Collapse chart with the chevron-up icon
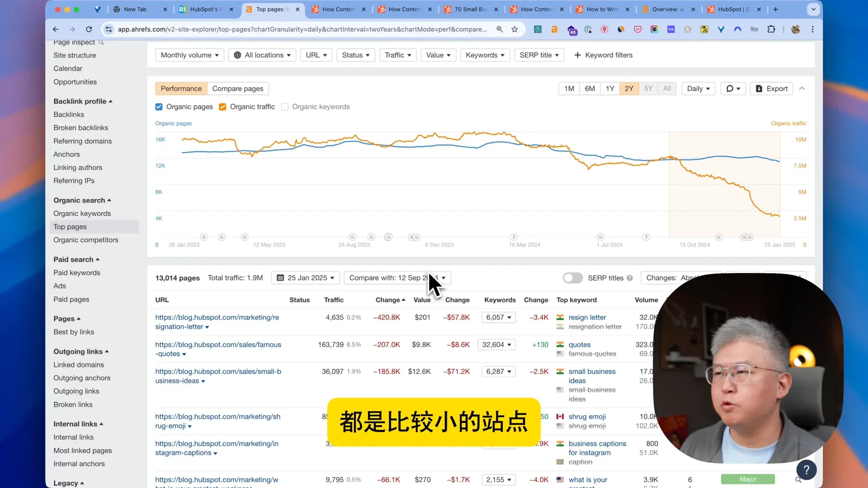 pyautogui.click(x=802, y=89)
